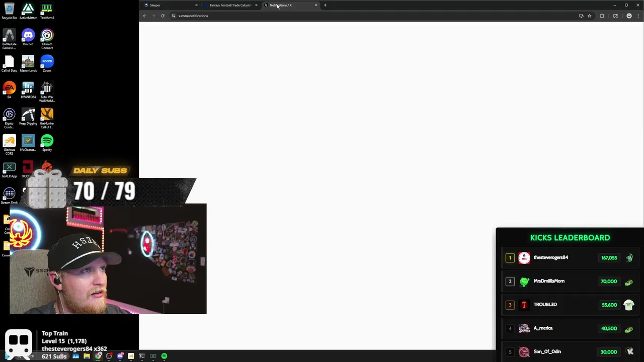
Task: Reload the x.com page
Action: click(163, 16)
